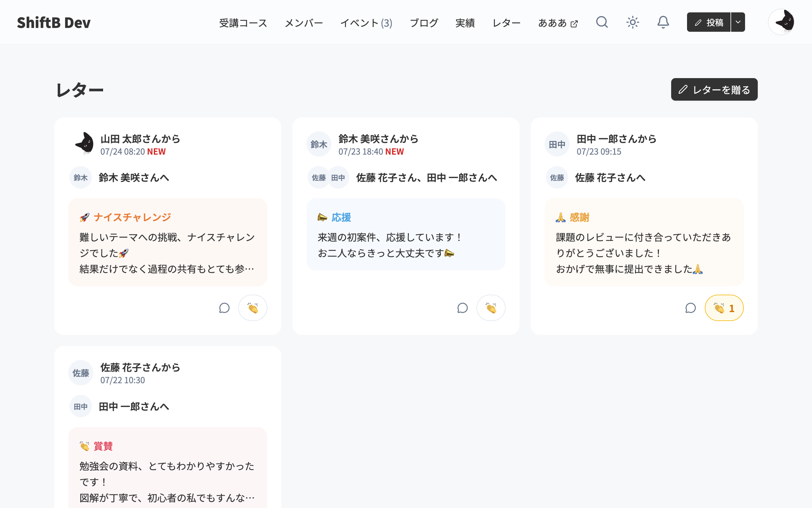Toggle the sun theme switch icon
Image resolution: width=812 pixels, height=508 pixels.
(x=632, y=22)
